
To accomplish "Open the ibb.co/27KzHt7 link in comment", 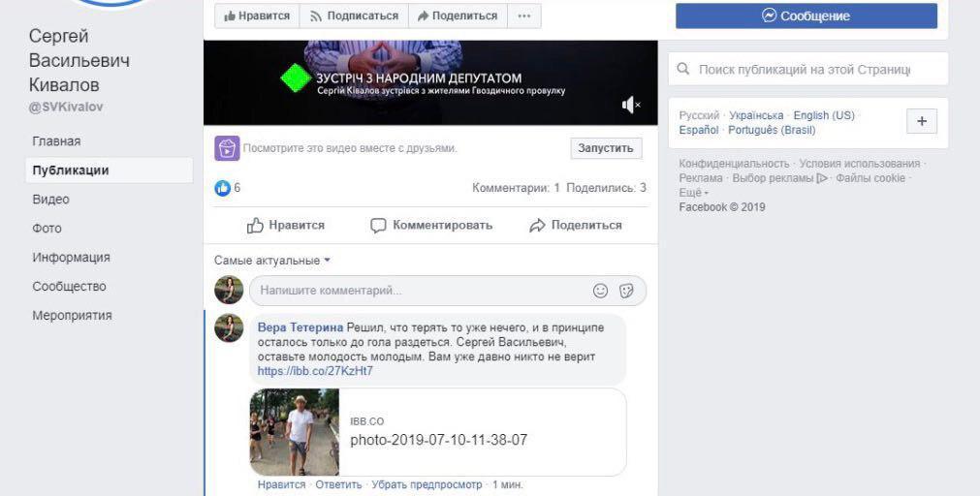I will [x=315, y=371].
